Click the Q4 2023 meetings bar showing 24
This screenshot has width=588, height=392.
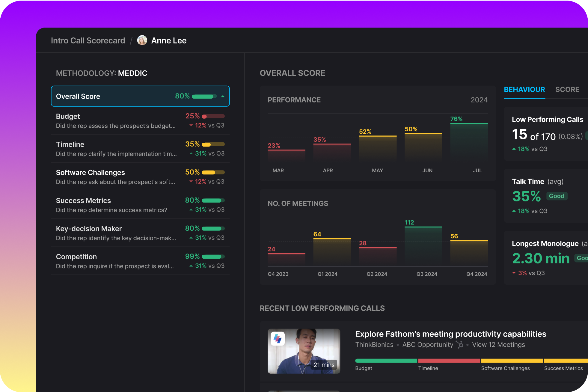pos(287,260)
